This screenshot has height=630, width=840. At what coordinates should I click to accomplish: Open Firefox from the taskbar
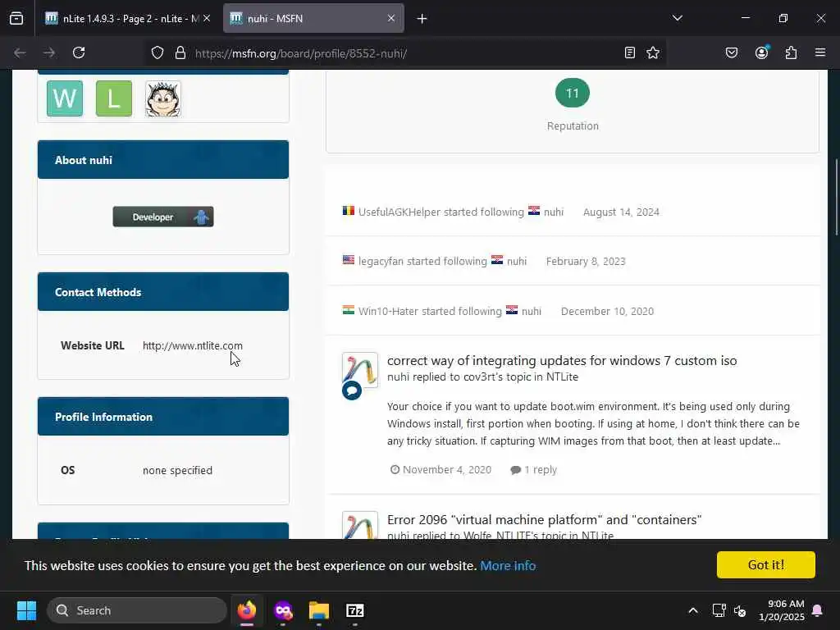[x=247, y=610]
